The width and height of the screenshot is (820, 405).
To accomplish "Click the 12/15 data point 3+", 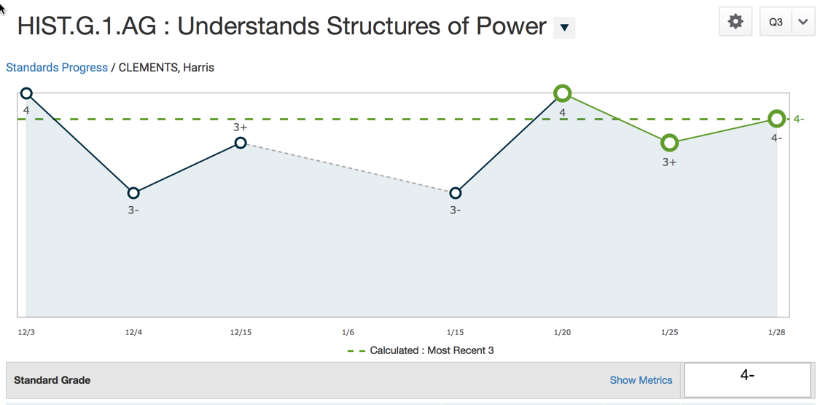I will [241, 143].
